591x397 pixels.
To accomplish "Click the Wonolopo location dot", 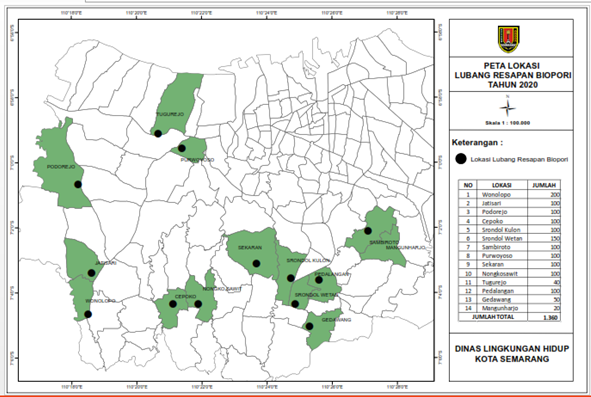I will [88, 314].
